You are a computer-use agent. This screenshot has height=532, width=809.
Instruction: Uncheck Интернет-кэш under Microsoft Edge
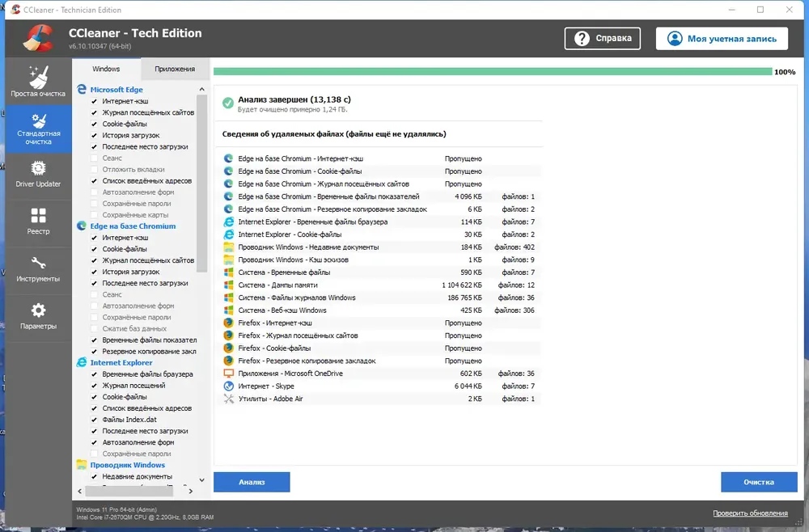point(94,101)
